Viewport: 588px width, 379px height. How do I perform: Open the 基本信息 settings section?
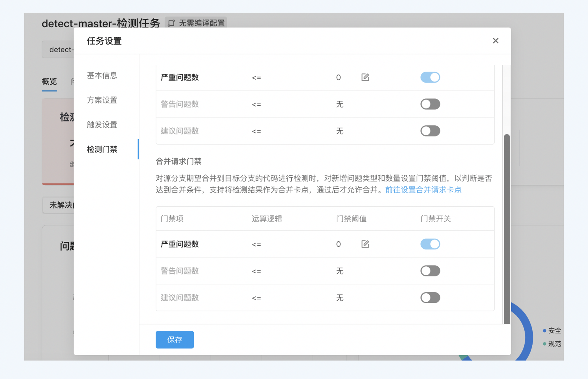[x=102, y=75]
